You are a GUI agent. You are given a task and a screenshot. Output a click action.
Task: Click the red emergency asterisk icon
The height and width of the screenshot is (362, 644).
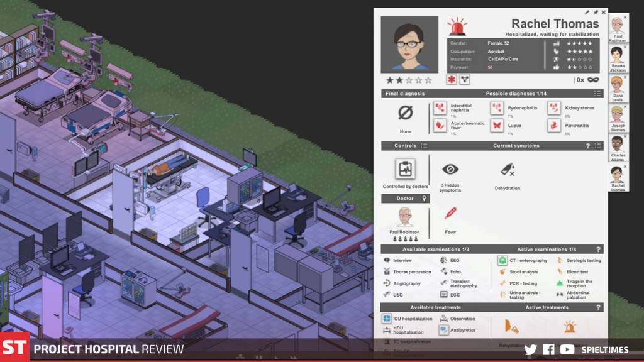[x=452, y=80]
